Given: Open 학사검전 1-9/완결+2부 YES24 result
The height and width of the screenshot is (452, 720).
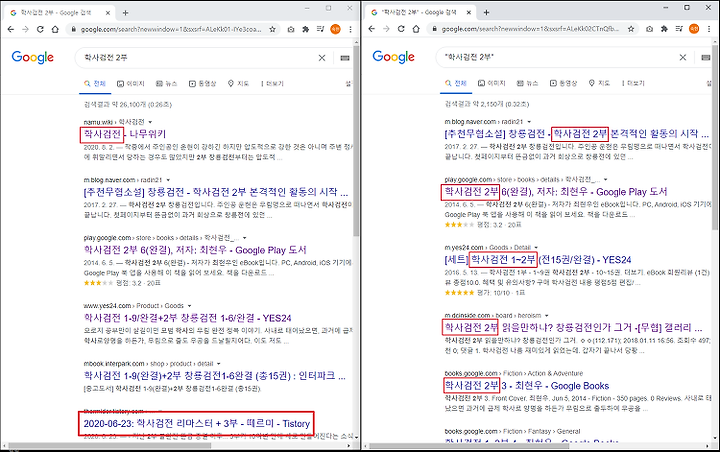Looking at the screenshot, I should coord(187,318).
